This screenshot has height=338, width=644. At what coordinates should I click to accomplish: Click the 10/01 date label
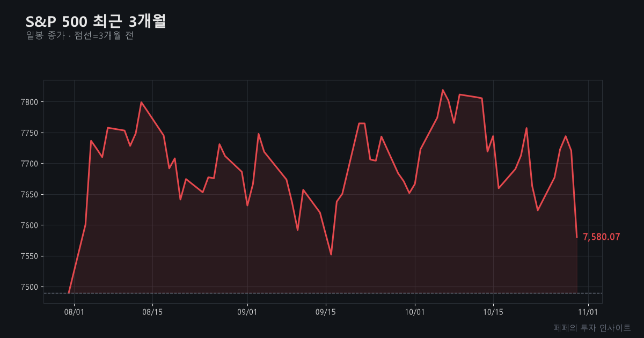point(415,312)
